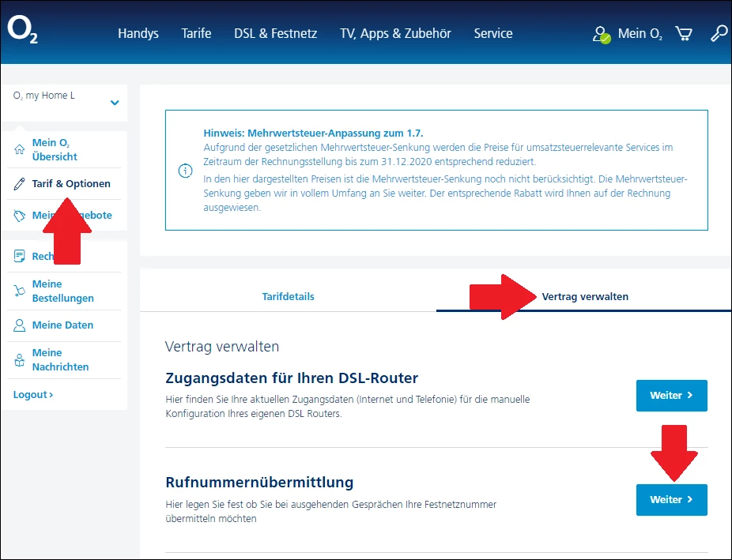Open the Handys navigation menu
732x560 pixels.
(138, 34)
